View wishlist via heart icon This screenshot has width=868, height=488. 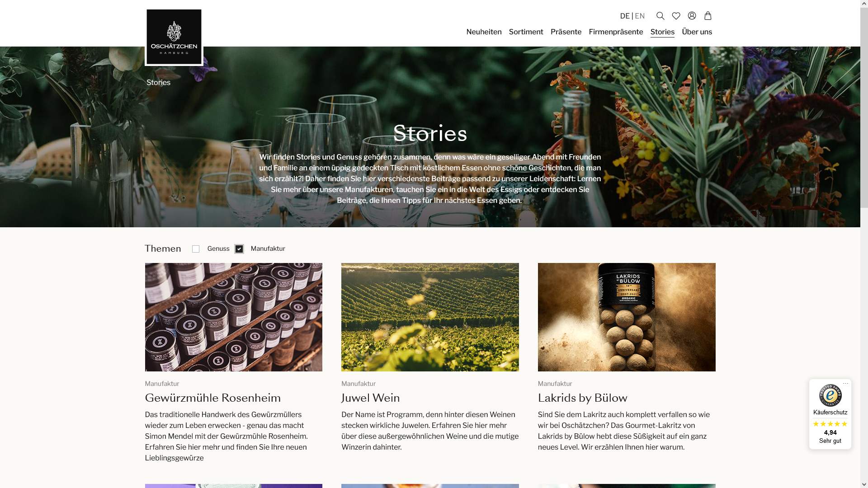(676, 16)
